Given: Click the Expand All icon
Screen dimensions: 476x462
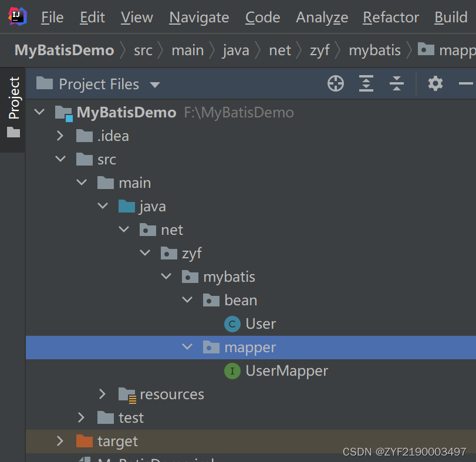Looking at the screenshot, I should tap(366, 83).
